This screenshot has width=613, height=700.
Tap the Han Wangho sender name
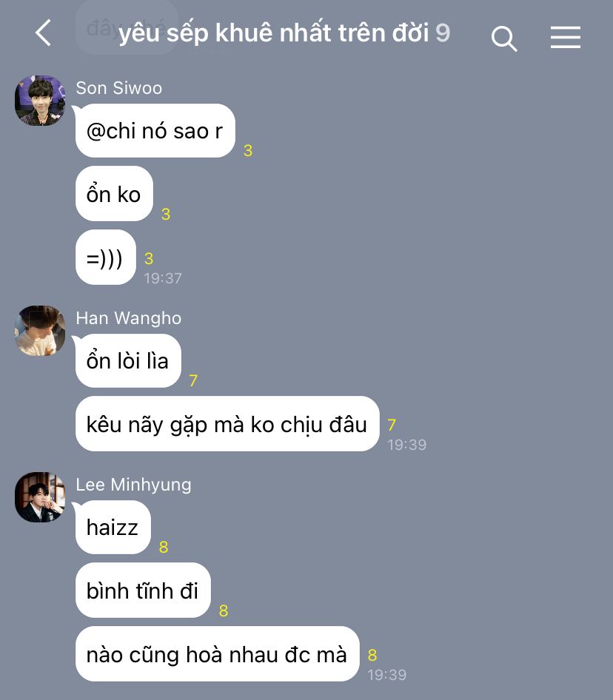coord(129,318)
